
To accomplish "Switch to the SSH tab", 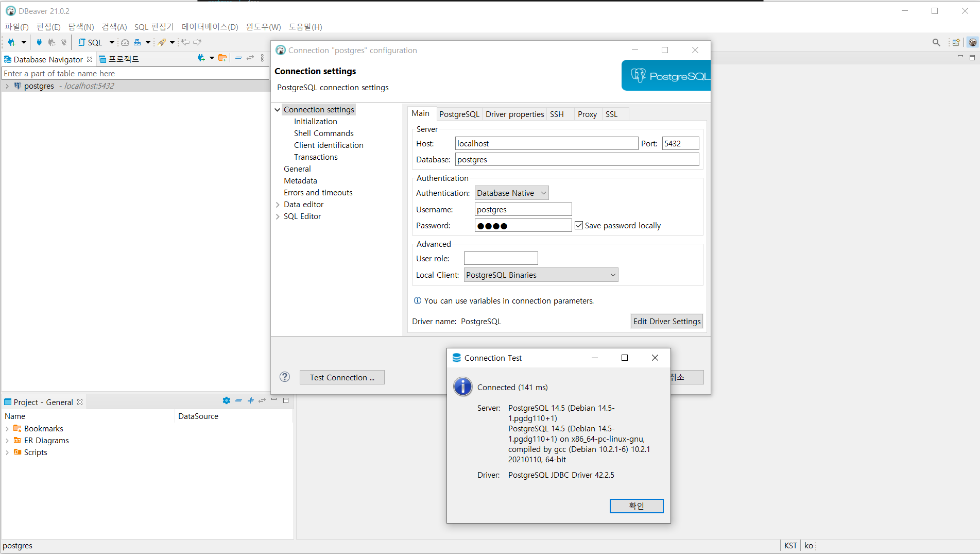I will [x=557, y=114].
